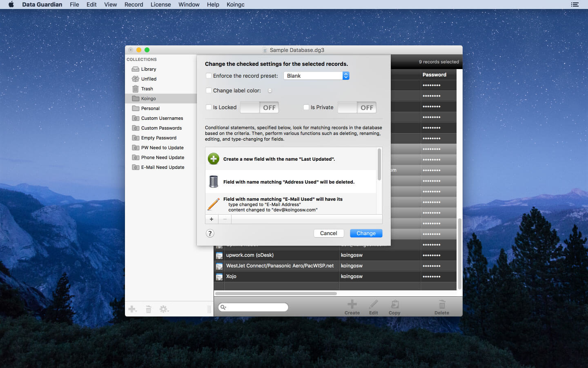Open the Blank record preset dropdown
Screen dimensions: 588x368
(345, 76)
